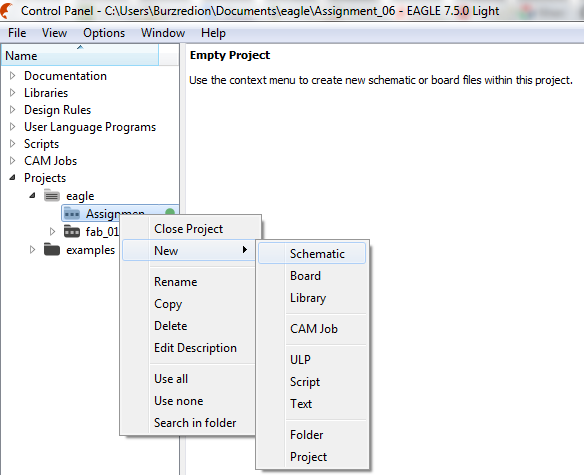Viewport: 584px width, 475px height.
Task: Choose Use all in context menu
Action: [x=188, y=378]
